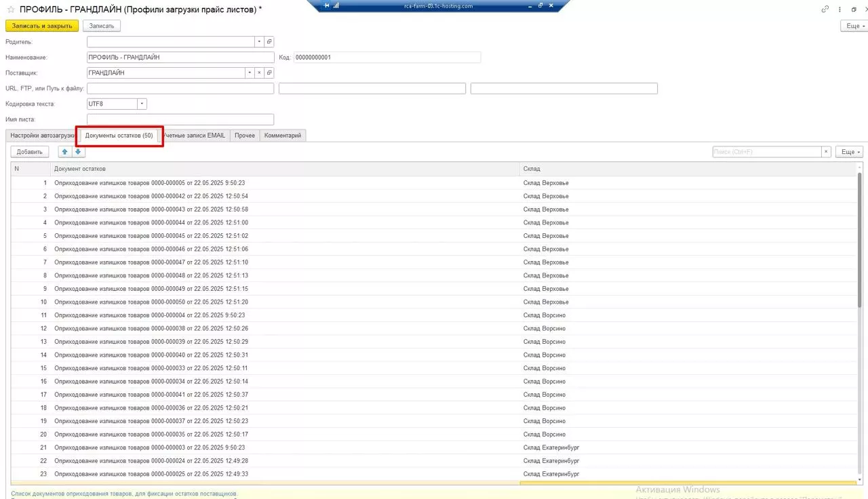Move the selected row down with the arrow
The height and width of the screenshot is (499, 868).
[x=78, y=152]
